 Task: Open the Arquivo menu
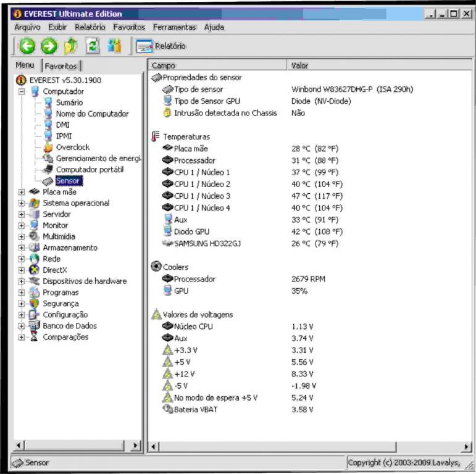coord(27,27)
